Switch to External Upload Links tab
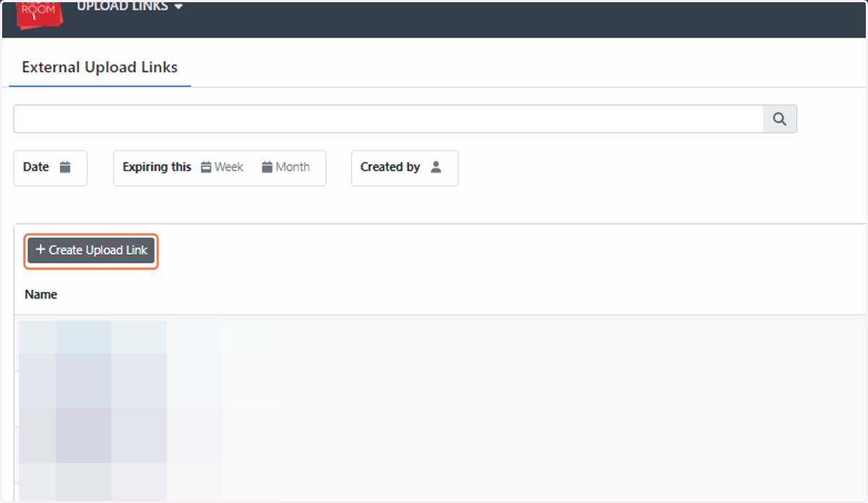This screenshot has width=868, height=503. (100, 68)
